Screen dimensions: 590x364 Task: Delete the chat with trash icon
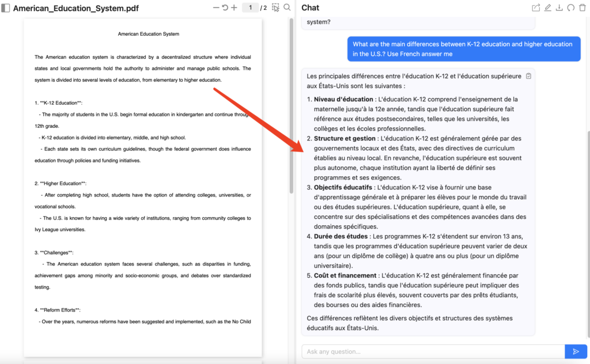(x=583, y=7)
